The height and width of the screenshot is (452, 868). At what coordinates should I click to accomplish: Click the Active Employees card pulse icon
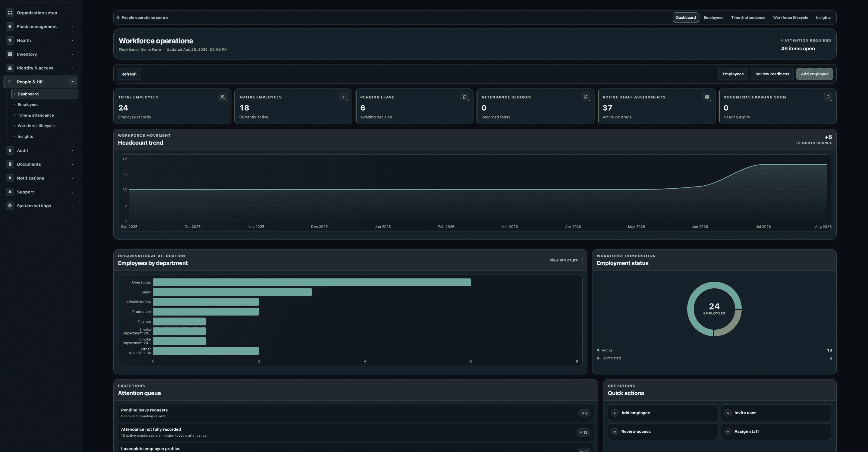343,97
